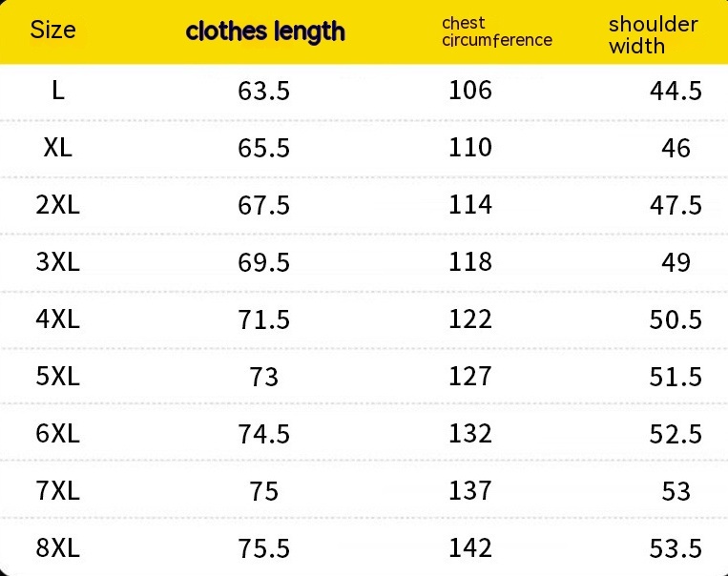The width and height of the screenshot is (728, 576).
Task: Click the Size column header
Action: [x=52, y=30]
